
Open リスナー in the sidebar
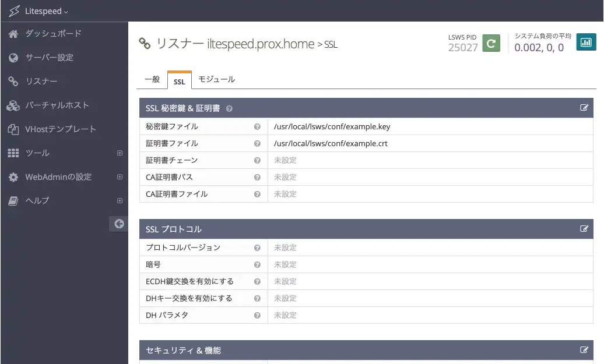tap(41, 81)
